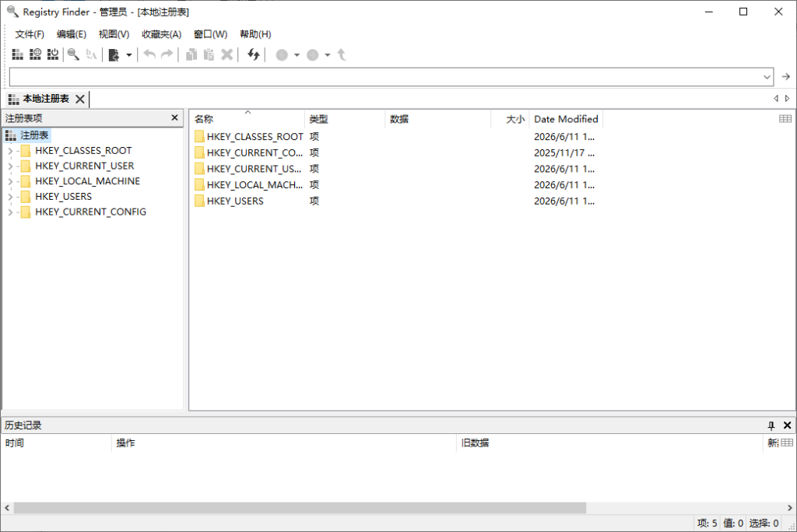Click the Undo arrow icon
The width and height of the screenshot is (797, 532).
coord(149,54)
